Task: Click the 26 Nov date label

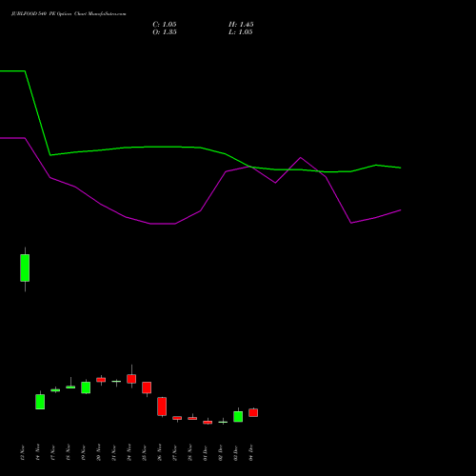Action: point(160,452)
